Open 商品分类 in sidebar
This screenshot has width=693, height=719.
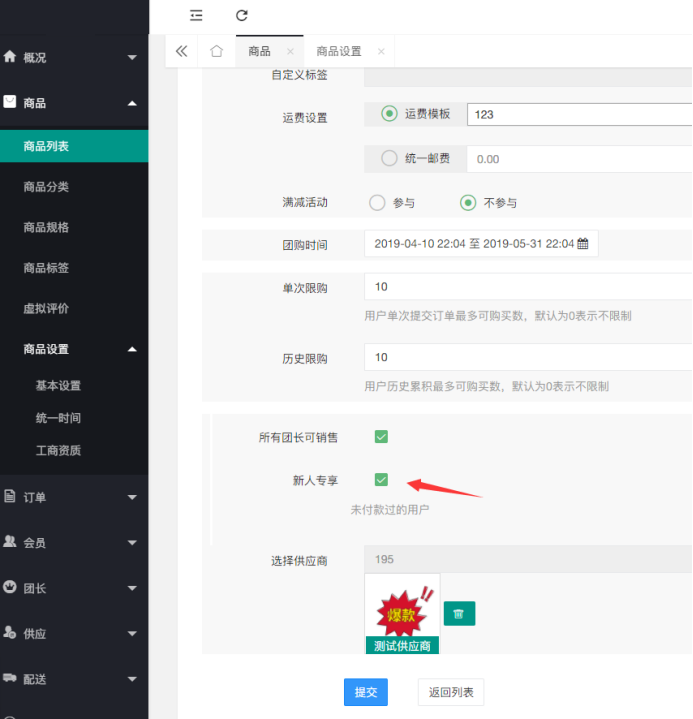(46, 187)
